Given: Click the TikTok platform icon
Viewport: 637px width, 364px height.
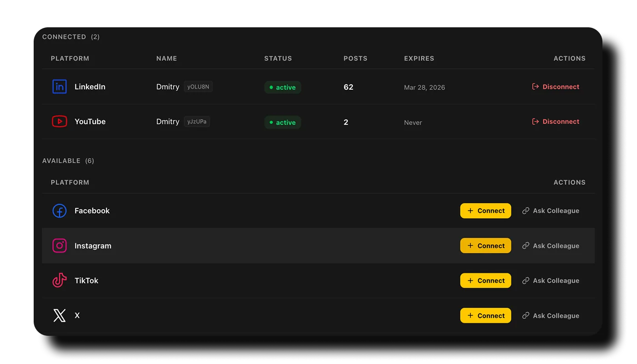Looking at the screenshot, I should (x=60, y=280).
